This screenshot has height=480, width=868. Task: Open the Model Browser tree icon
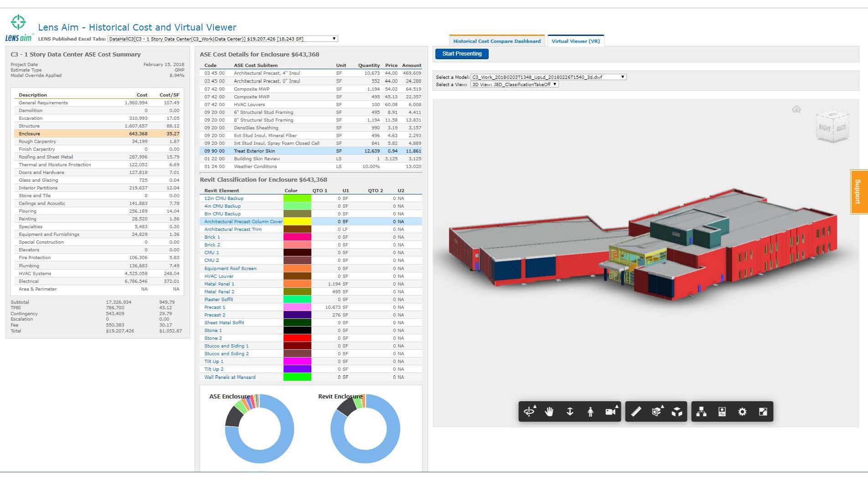click(702, 412)
